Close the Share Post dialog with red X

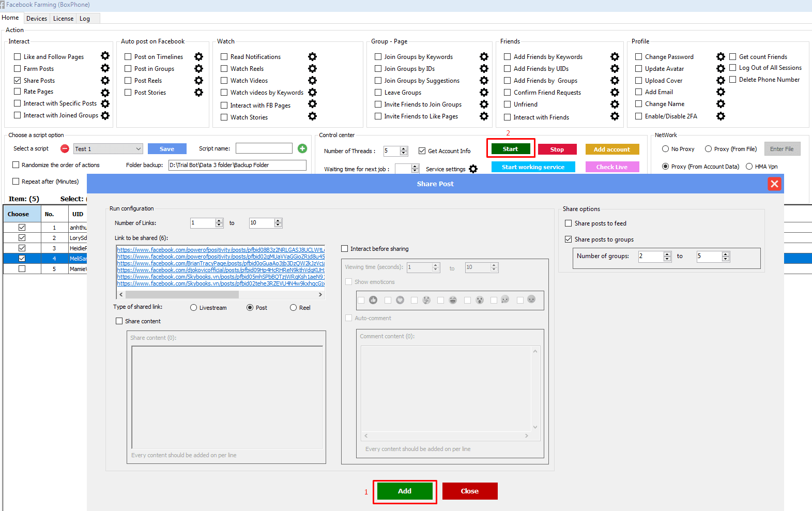pos(774,184)
